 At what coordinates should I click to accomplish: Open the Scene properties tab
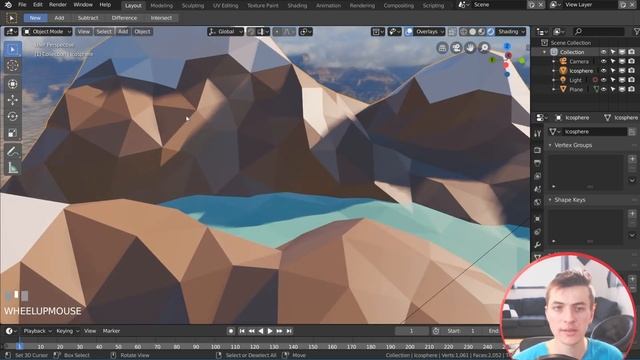pos(538,189)
